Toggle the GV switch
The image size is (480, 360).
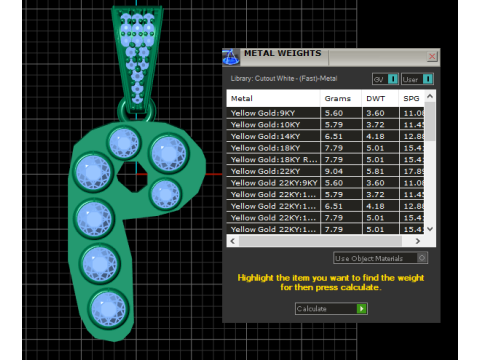click(385, 79)
